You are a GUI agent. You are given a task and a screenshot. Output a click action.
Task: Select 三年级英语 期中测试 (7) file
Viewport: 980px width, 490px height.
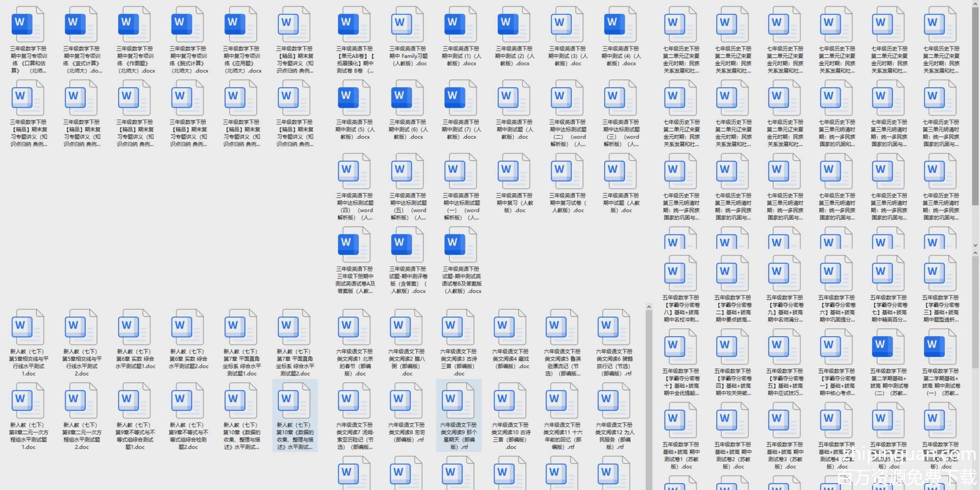pos(461,99)
